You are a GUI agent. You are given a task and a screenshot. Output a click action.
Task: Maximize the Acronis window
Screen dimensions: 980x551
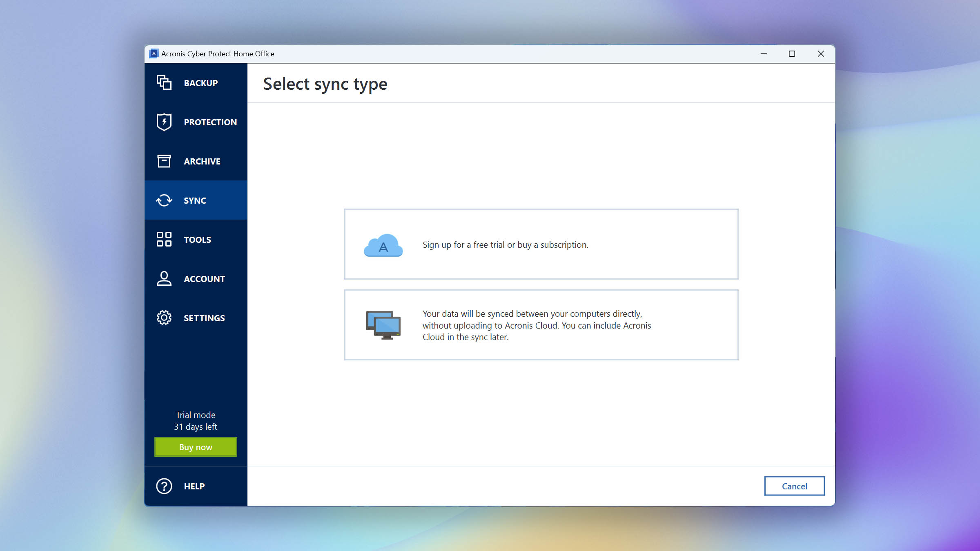tap(792, 53)
